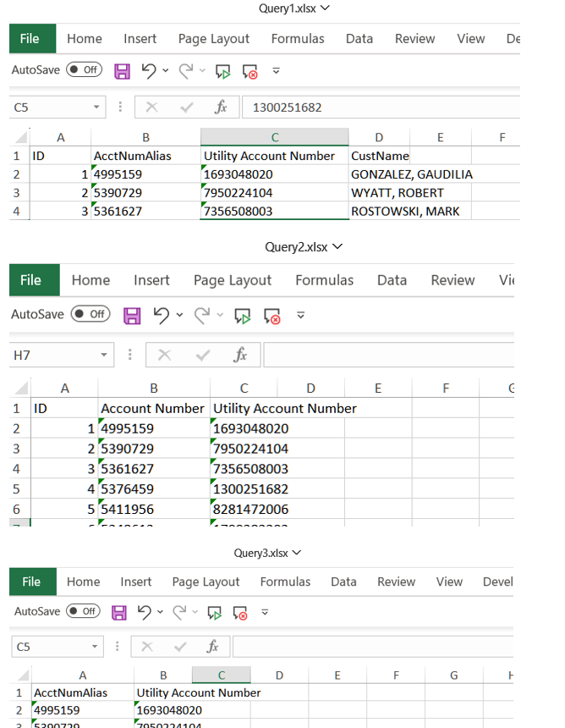The image size is (565, 728).
Task: Click the Save icon in Query1.xlsx
Action: (x=122, y=71)
